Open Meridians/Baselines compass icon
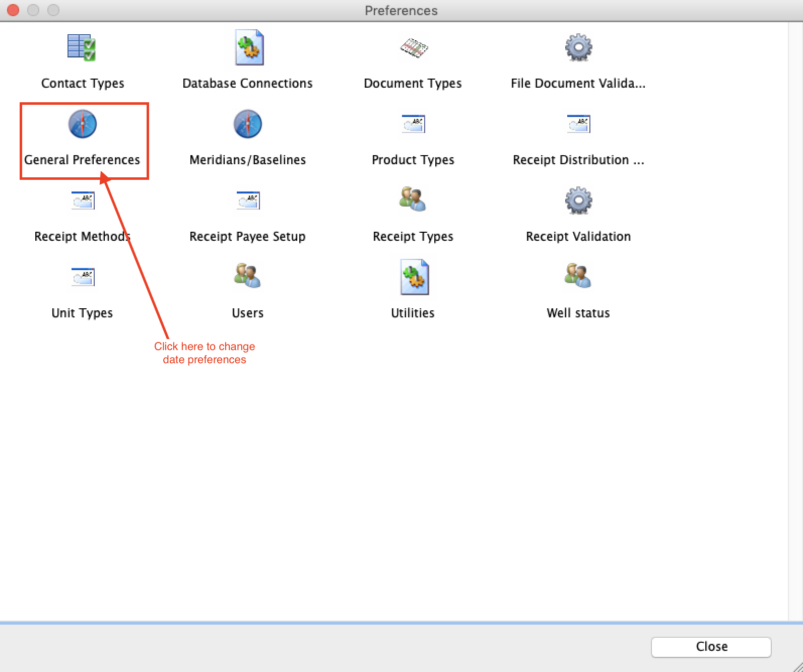The height and width of the screenshot is (672, 803). point(247,124)
